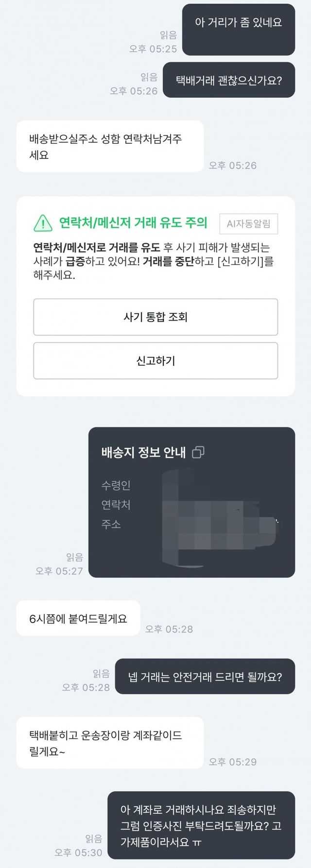This screenshot has width=311, height=868.
Task: Click the '택배붙히고 운송장이랑 계좌같이드릴게요~' message
Action: point(110,743)
